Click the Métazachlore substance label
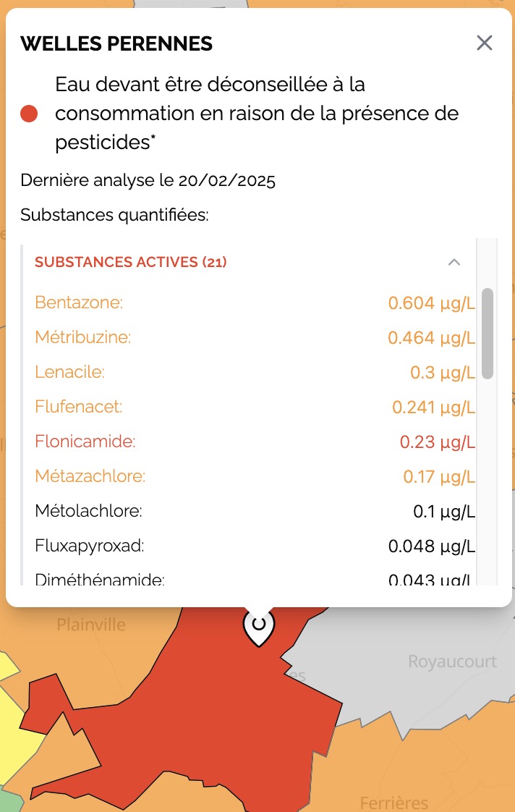515x812 pixels. tap(90, 476)
